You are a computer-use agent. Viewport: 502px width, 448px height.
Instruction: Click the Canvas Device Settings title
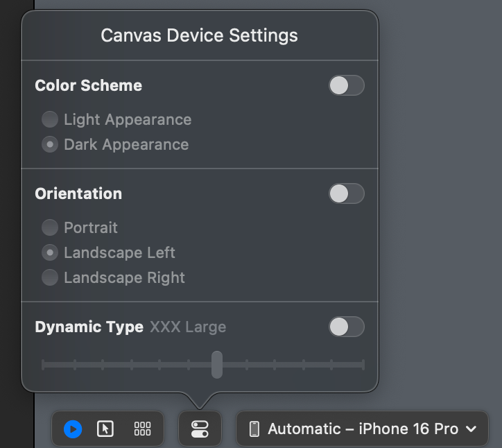point(200,35)
